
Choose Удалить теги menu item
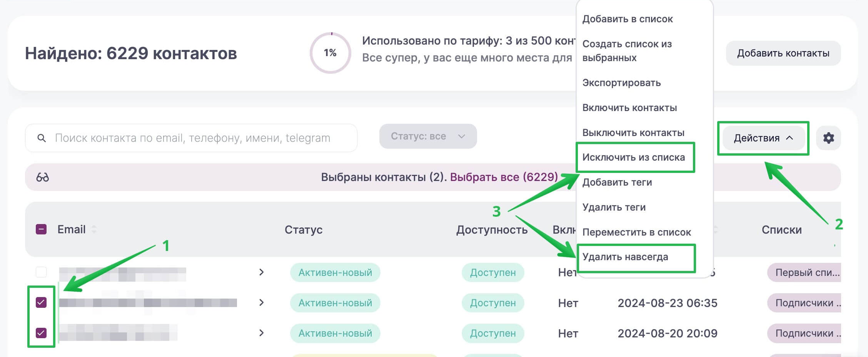[614, 207]
